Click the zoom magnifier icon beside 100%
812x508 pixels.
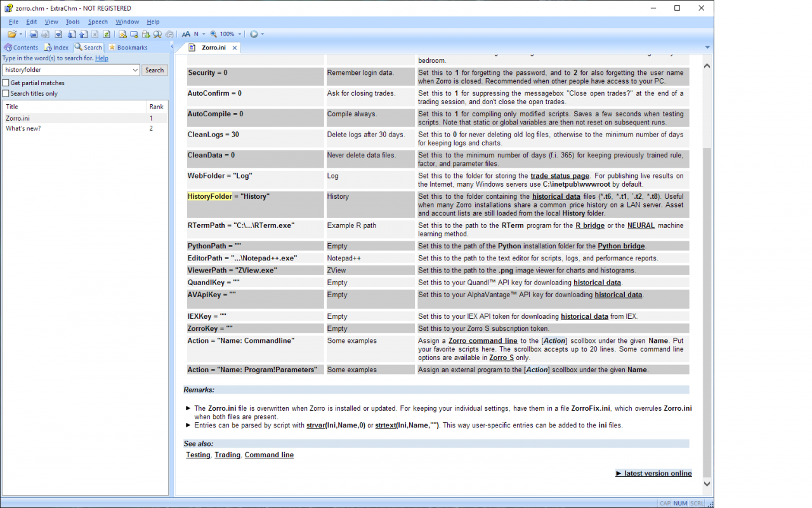(214, 34)
